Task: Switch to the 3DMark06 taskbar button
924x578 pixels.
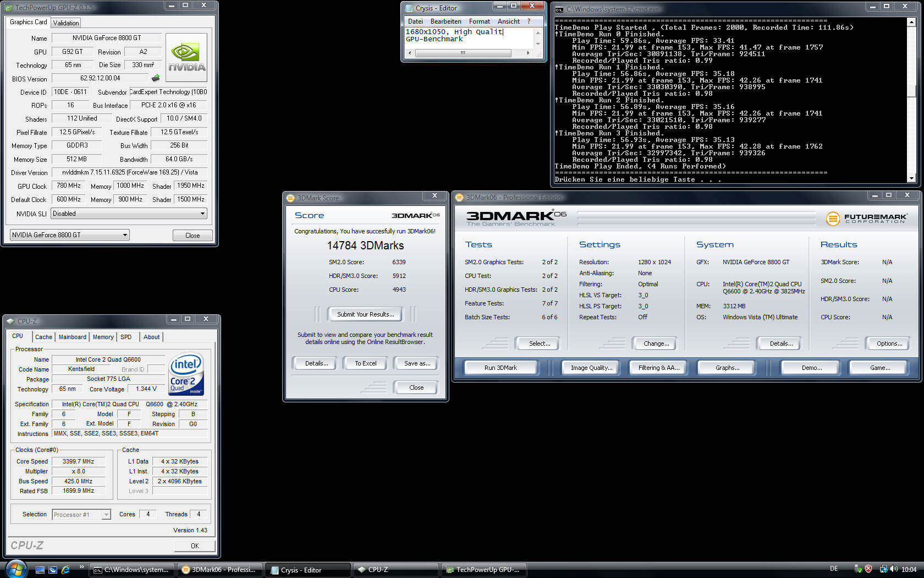Action: pyautogui.click(x=220, y=570)
